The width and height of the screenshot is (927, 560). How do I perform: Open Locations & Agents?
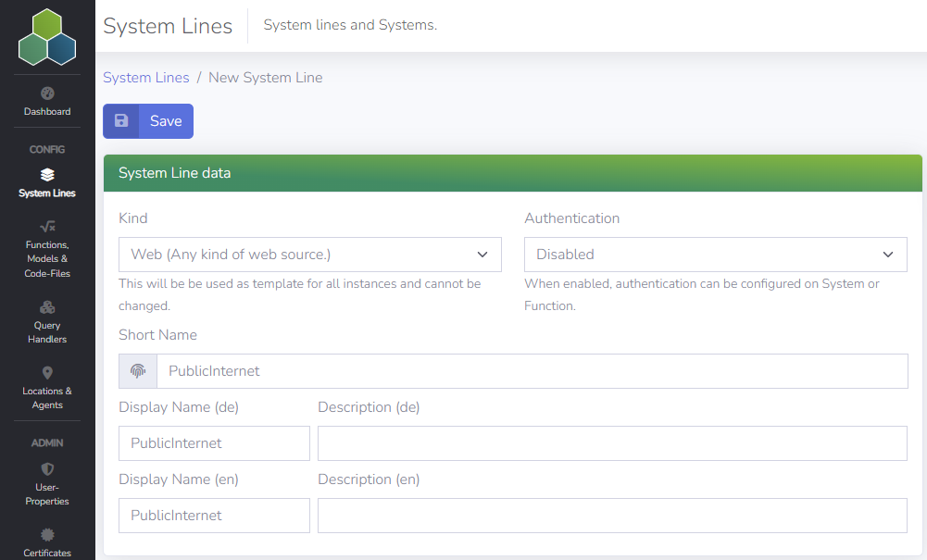(x=46, y=387)
